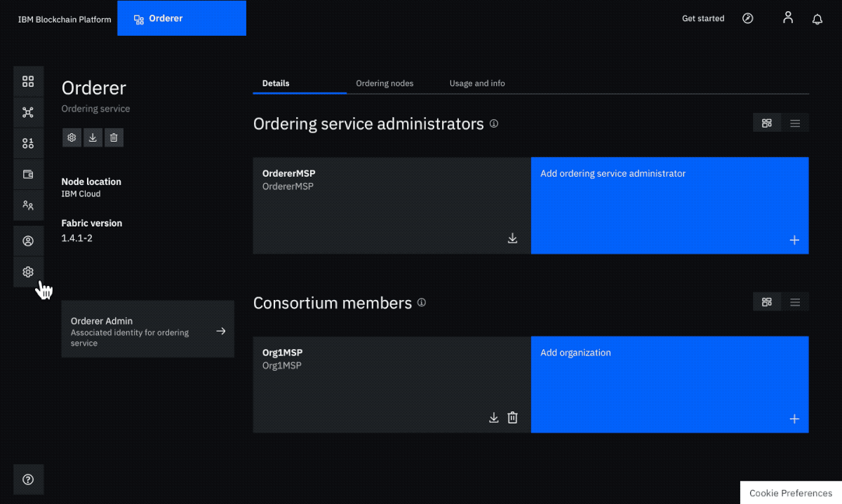Viewport: 842px width, 504px height.
Task: Delete Org1MSP from consortium members
Action: tap(513, 418)
